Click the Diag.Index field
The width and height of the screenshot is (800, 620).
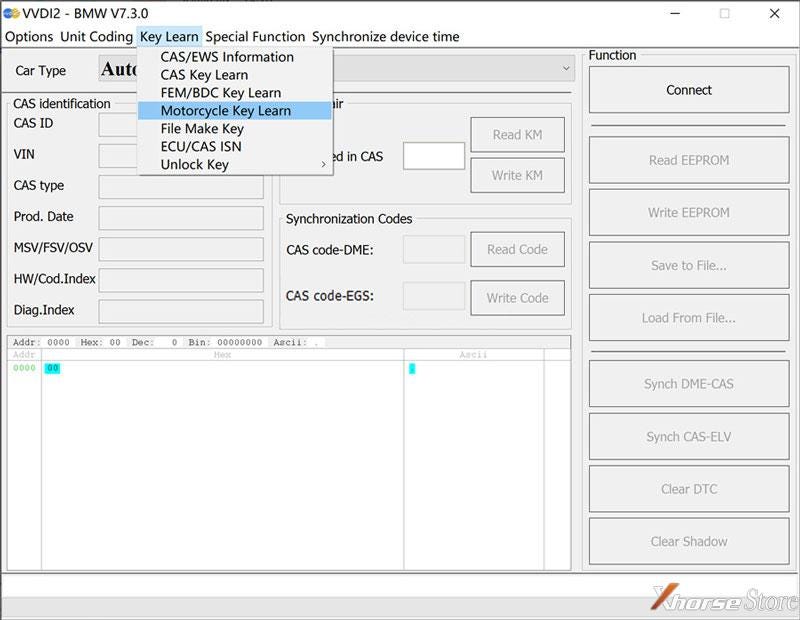(181, 312)
